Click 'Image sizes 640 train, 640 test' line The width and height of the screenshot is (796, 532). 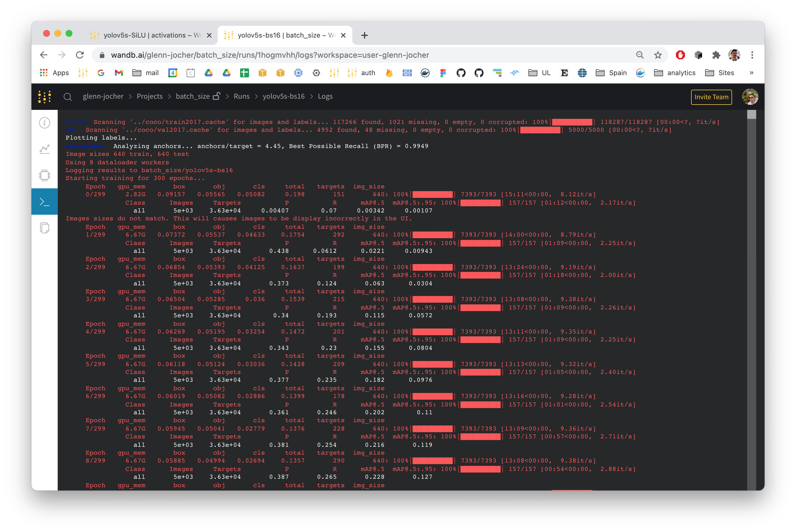pos(127,154)
